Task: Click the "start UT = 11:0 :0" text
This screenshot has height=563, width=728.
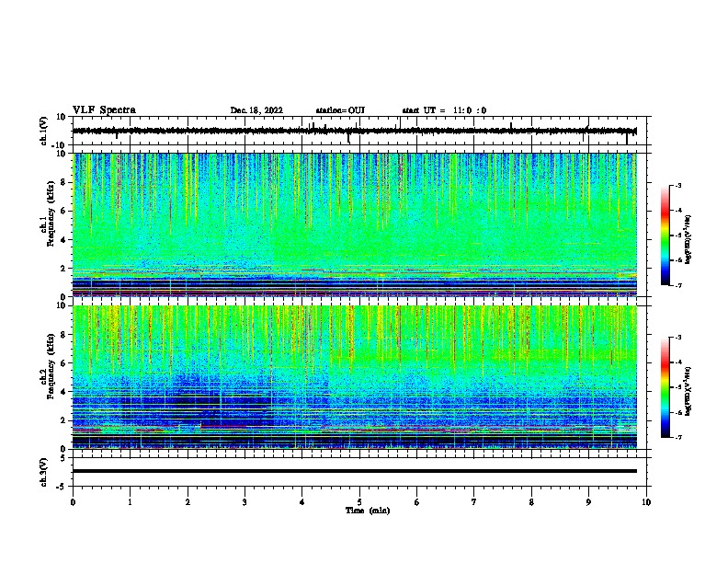Action: (444, 110)
